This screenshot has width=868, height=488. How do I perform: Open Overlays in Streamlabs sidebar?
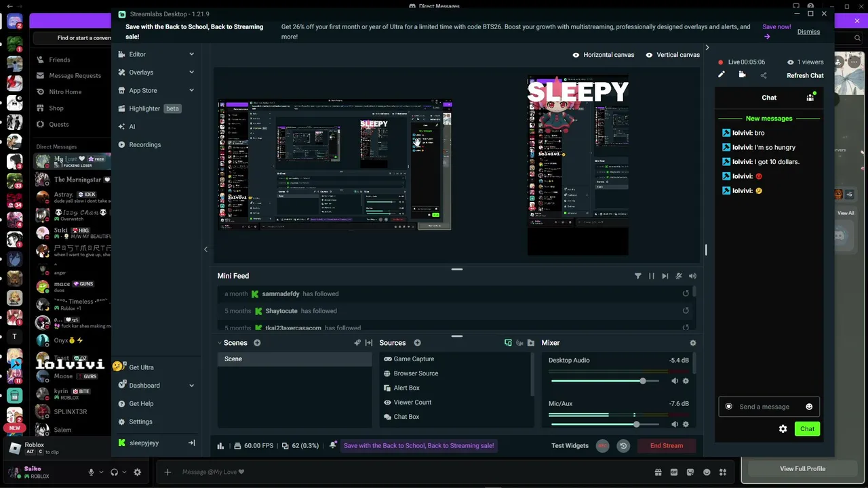pos(141,73)
